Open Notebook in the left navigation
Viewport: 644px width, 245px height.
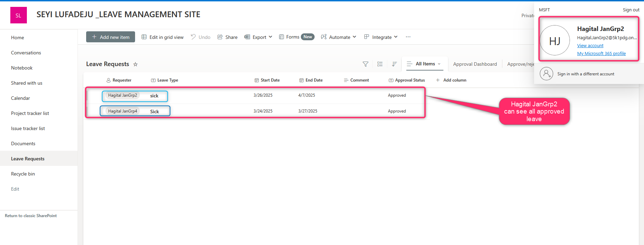click(x=22, y=68)
